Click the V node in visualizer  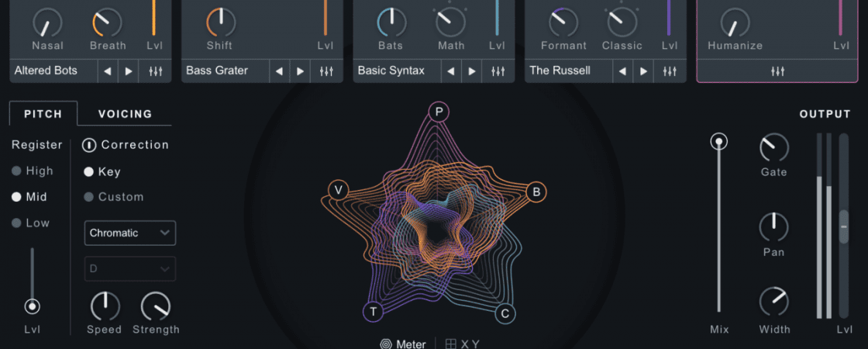(x=338, y=191)
